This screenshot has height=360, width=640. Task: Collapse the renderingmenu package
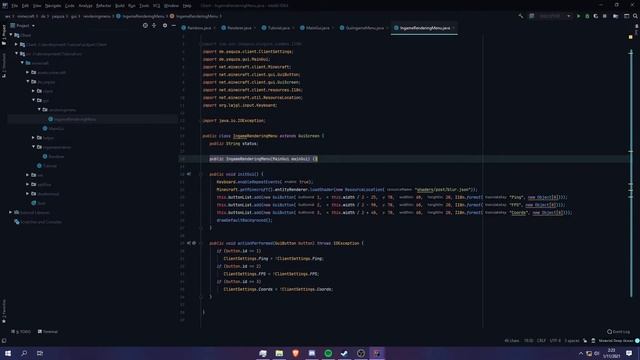coord(39,109)
